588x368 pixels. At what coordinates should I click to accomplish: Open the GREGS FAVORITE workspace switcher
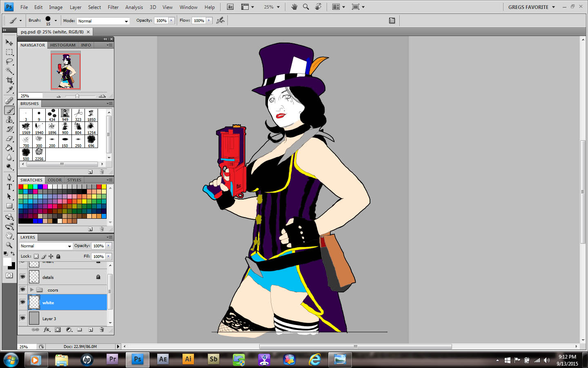click(531, 7)
